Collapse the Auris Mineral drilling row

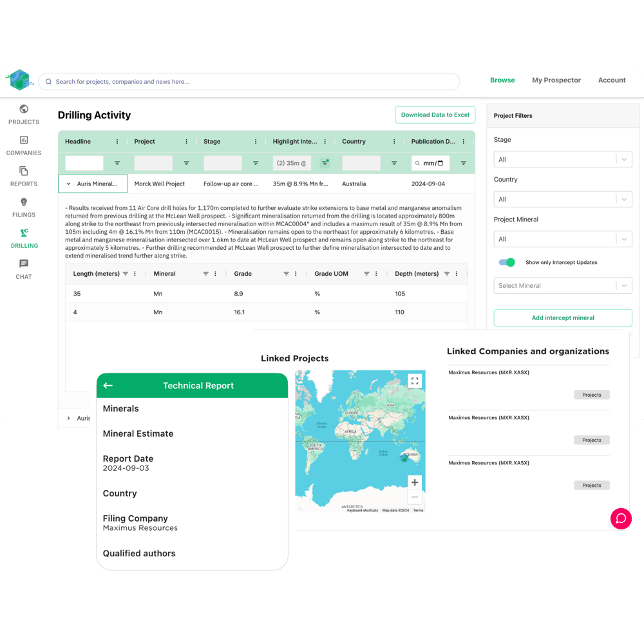[68, 184]
